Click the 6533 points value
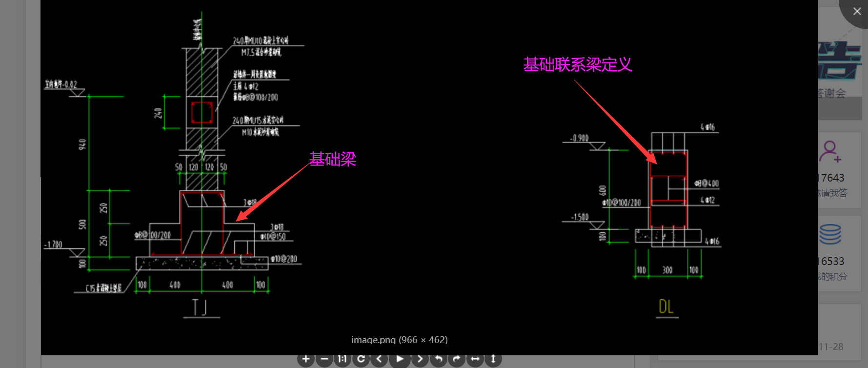868x368 pixels. (832, 262)
